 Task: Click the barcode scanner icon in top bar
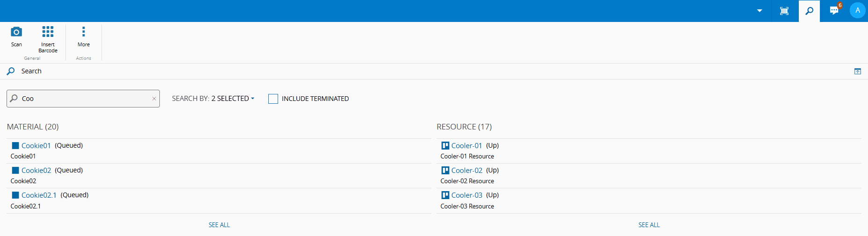(784, 11)
